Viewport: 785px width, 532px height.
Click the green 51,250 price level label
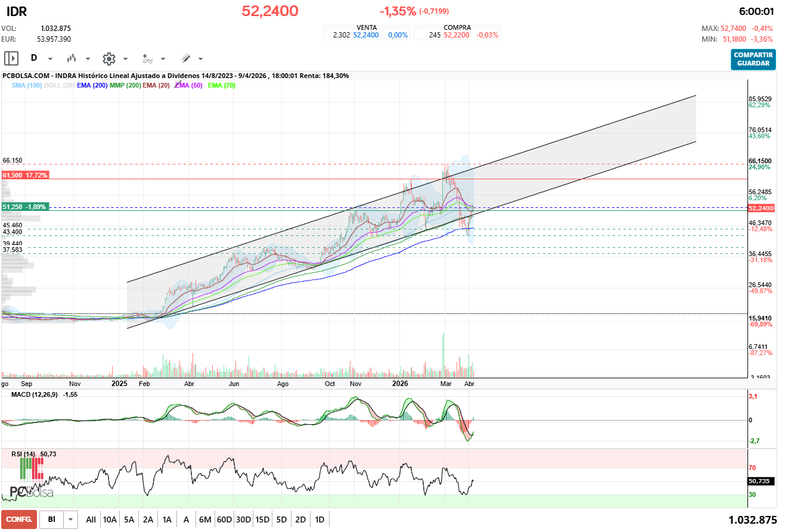(x=24, y=206)
